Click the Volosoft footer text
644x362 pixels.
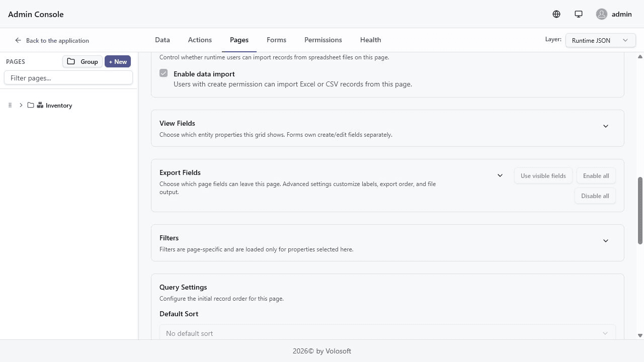point(322,351)
